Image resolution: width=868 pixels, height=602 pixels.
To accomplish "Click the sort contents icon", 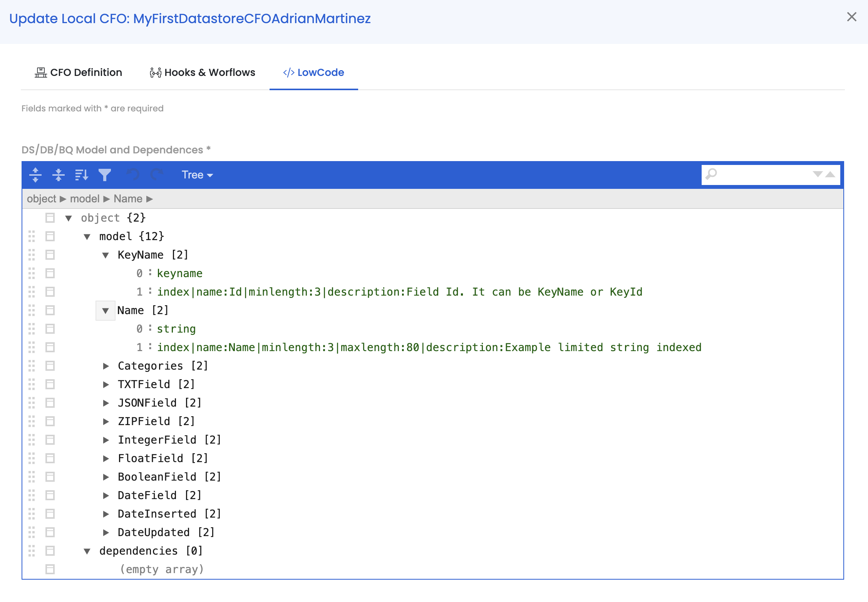I will pyautogui.click(x=82, y=175).
